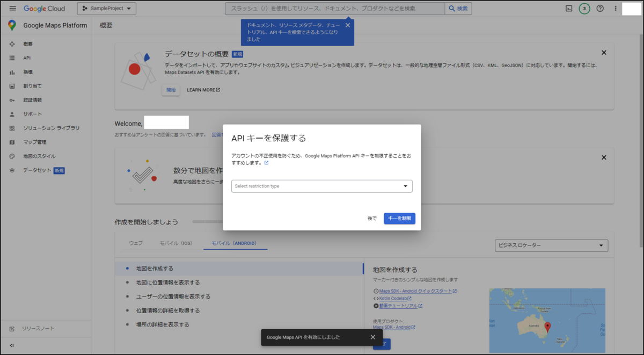This screenshot has width=644, height=355.
Task: Select 地図を作成する list item
Action: (x=239, y=268)
